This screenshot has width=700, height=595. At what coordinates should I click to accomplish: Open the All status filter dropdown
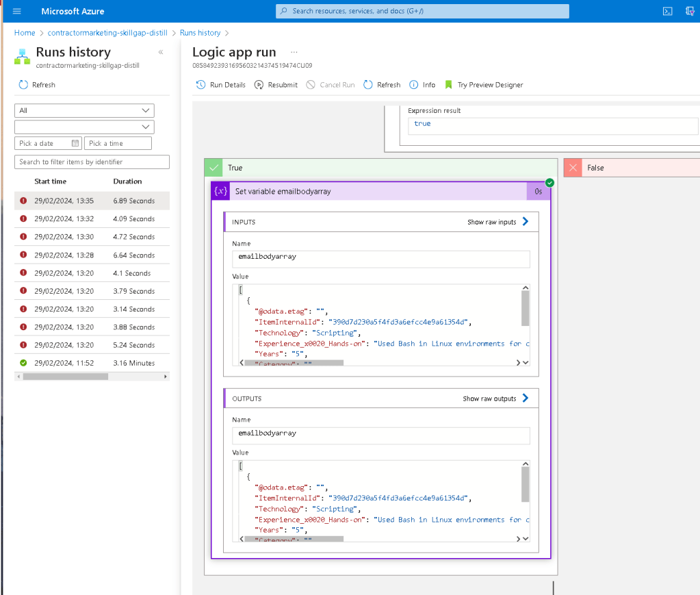[x=84, y=110]
